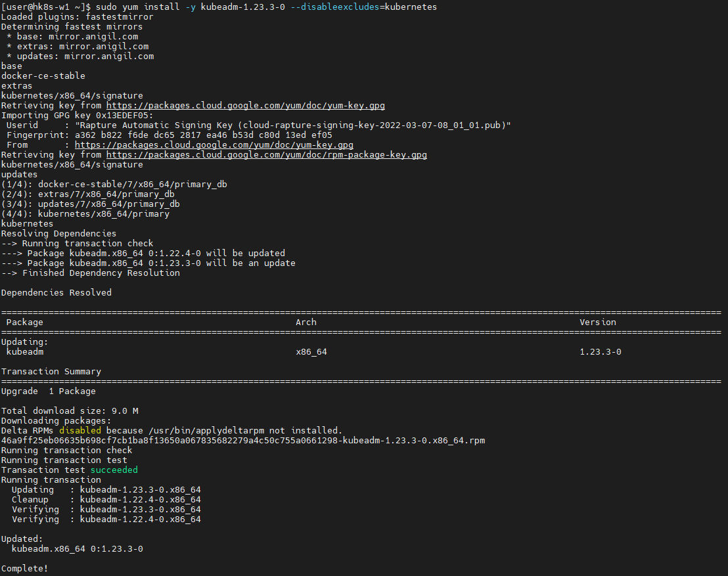Screen dimensions: 728x576
Task: Click the Userid 'Rapture Automatic Signing Key' text
Action: coord(292,125)
